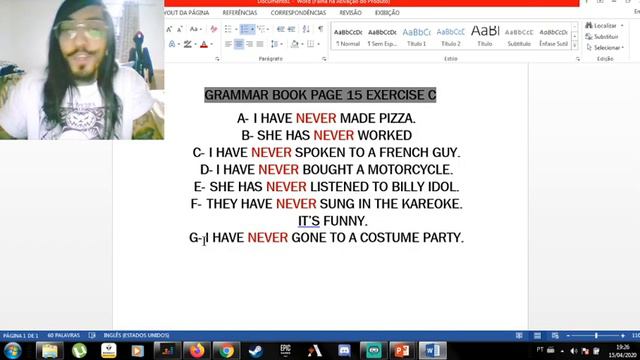640x360 pixels.
Task: Sort the selected text alphabetically
Action: tap(306, 29)
